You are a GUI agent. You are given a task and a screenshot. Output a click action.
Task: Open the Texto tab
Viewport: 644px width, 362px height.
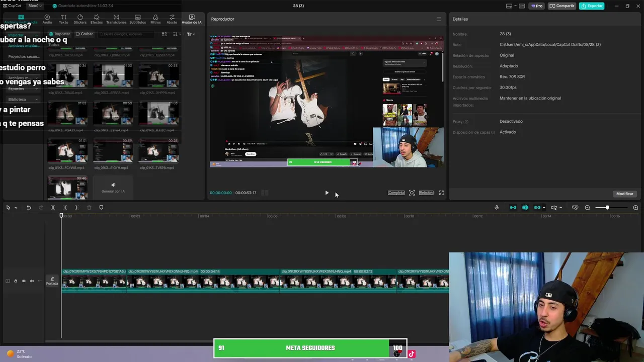(x=63, y=19)
